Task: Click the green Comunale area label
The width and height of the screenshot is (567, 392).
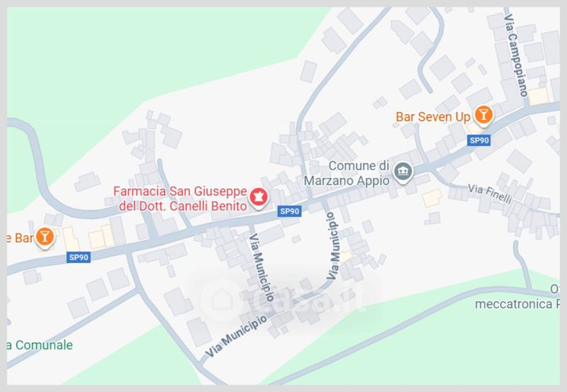Action: pos(40,345)
